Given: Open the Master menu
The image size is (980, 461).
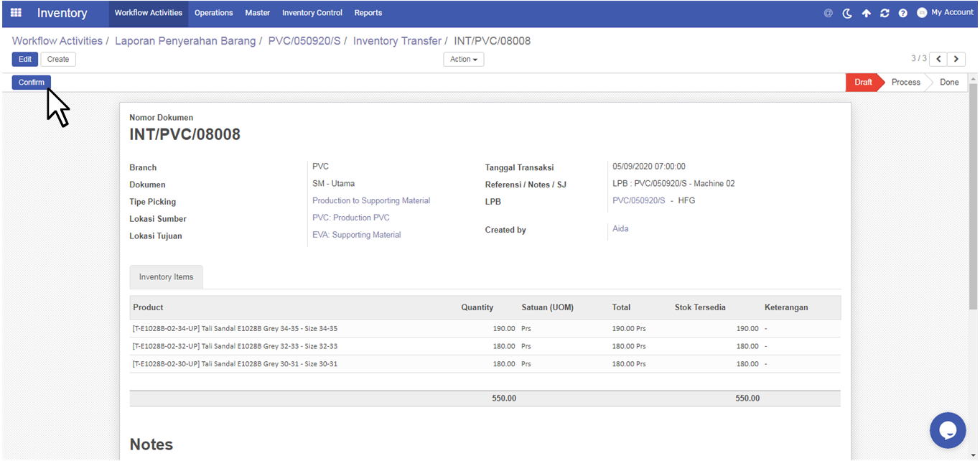Looking at the screenshot, I should pos(257,13).
